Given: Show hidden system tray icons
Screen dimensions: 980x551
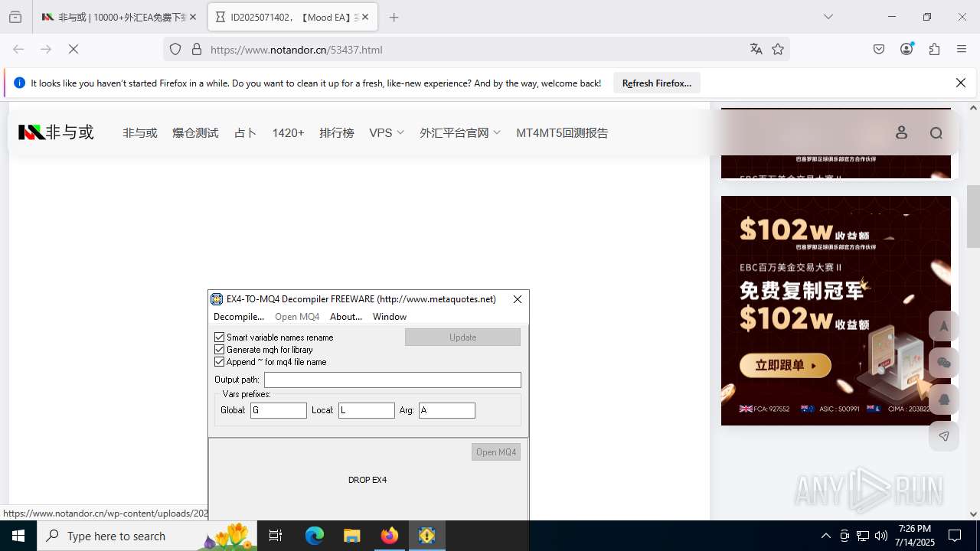Looking at the screenshot, I should 825,536.
